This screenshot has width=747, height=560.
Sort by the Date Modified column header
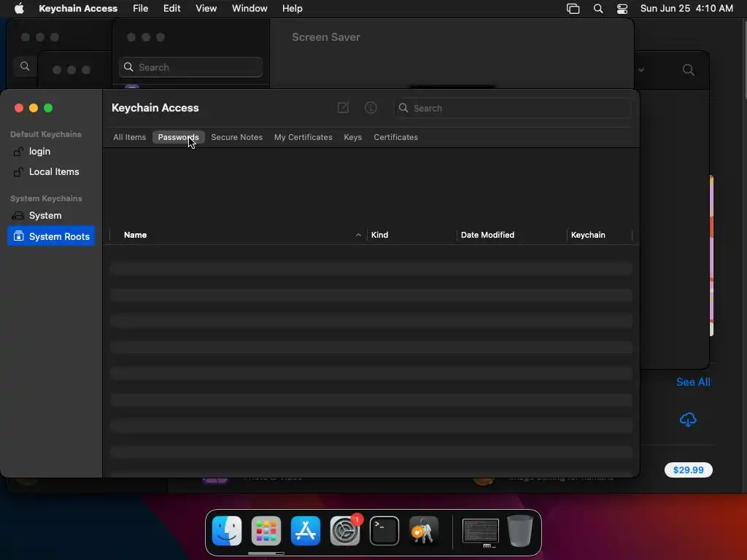tap(487, 235)
